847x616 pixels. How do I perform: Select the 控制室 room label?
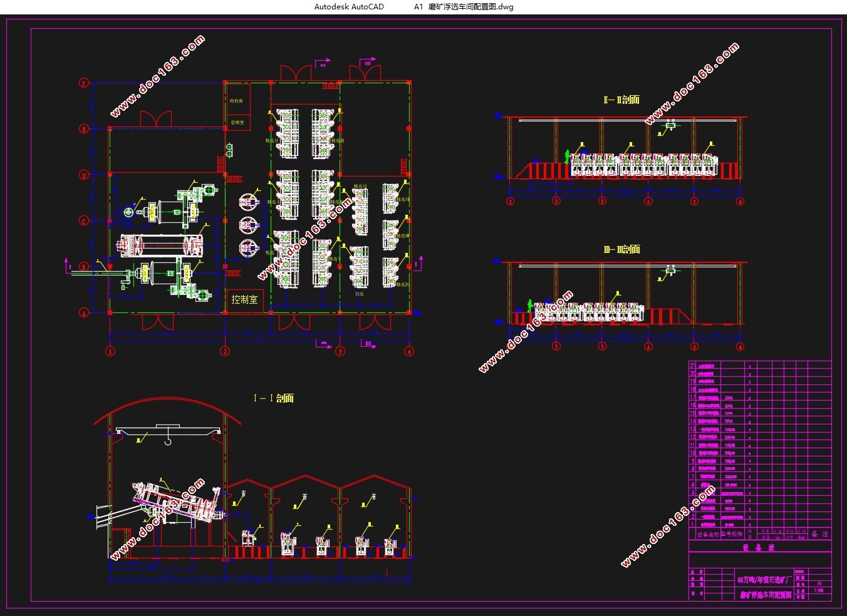244,299
